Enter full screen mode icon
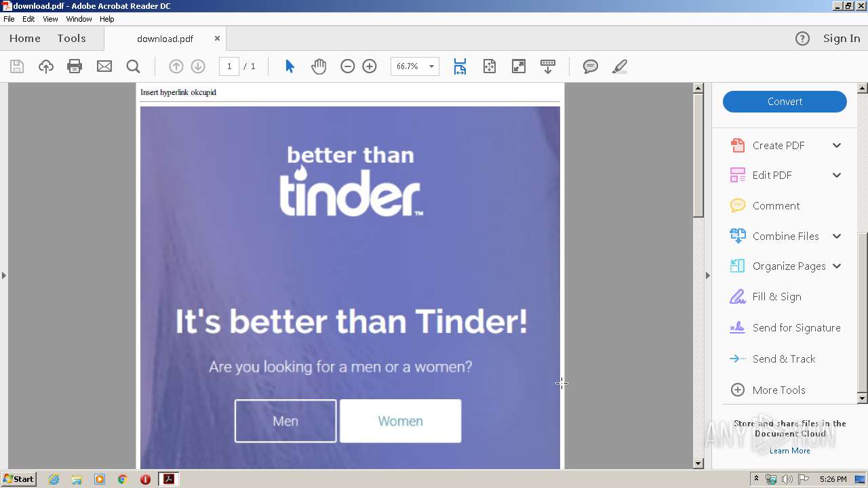 [x=519, y=66]
